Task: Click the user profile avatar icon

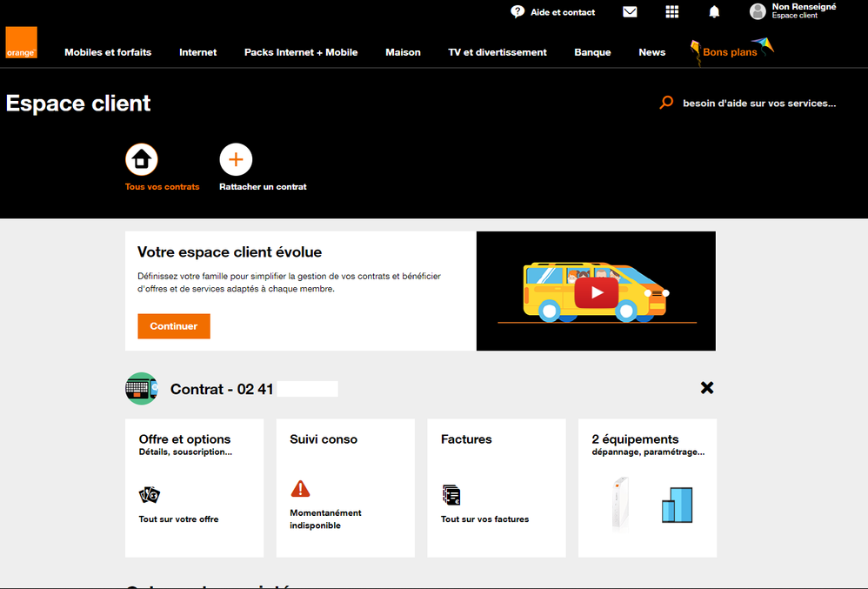Action: click(758, 11)
